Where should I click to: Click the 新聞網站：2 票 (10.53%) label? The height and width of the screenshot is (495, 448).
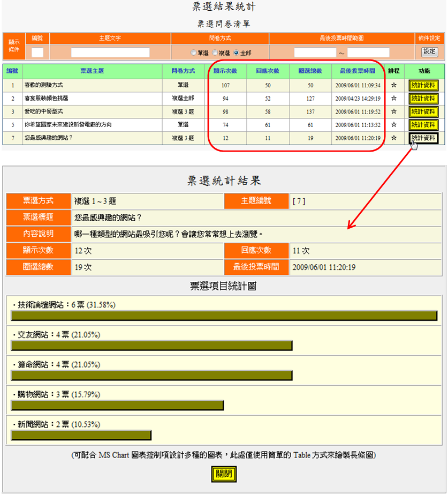pyautogui.click(x=59, y=424)
